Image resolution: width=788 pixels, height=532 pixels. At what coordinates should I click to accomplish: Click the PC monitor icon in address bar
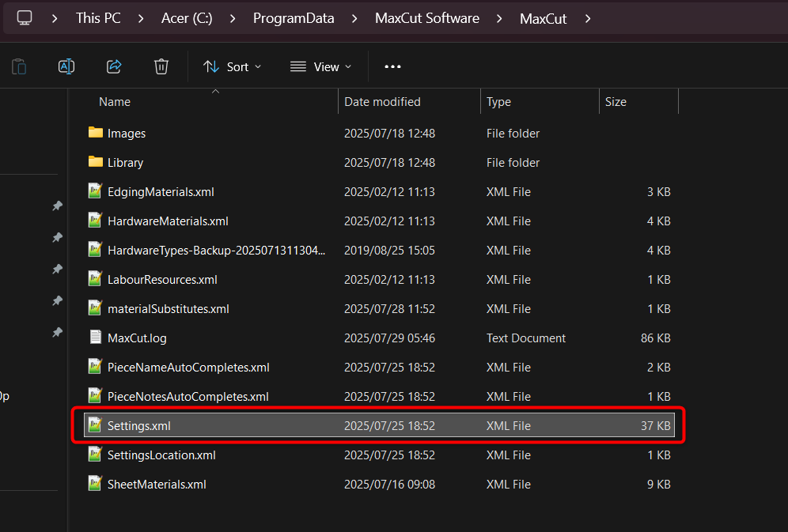point(25,17)
